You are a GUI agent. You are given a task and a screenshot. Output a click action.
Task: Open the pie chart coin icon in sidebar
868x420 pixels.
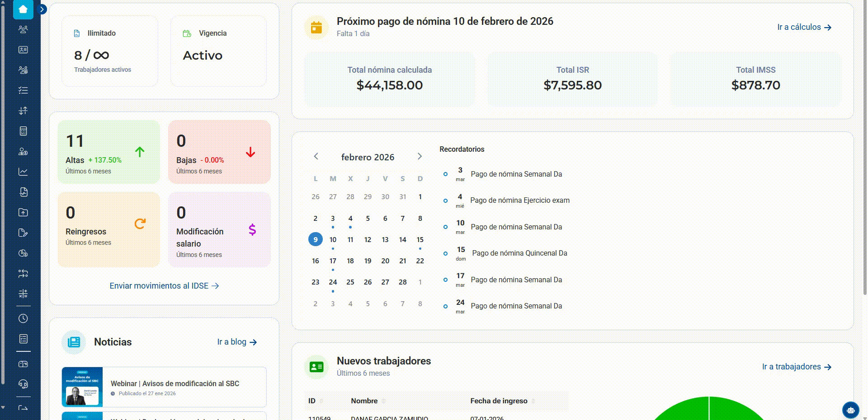(x=23, y=253)
